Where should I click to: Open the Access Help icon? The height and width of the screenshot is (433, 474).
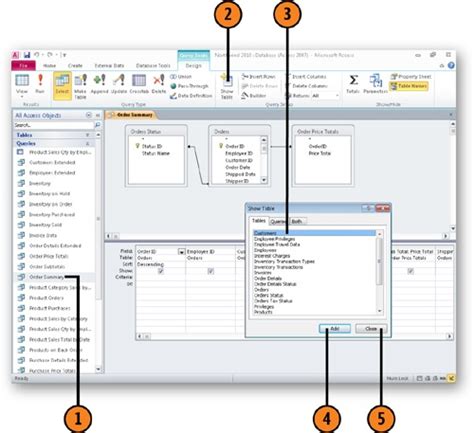(451, 65)
